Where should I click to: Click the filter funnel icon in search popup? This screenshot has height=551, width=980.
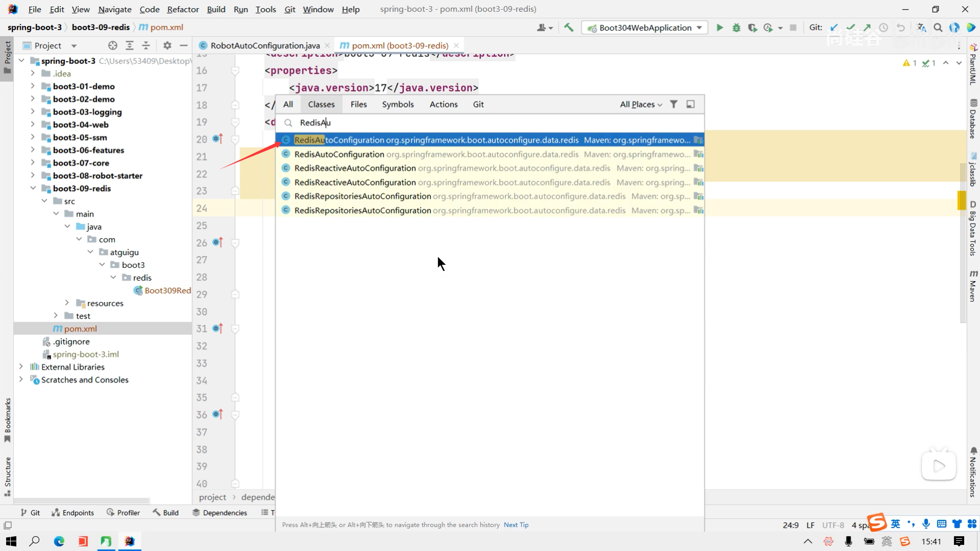pyautogui.click(x=674, y=104)
